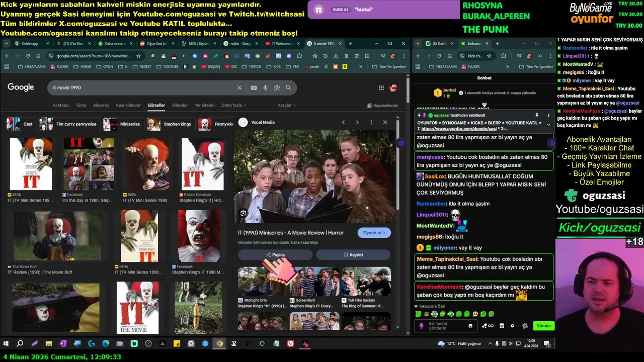Send the chat message with Gönder
This screenshot has height=362, width=644.
(x=543, y=326)
